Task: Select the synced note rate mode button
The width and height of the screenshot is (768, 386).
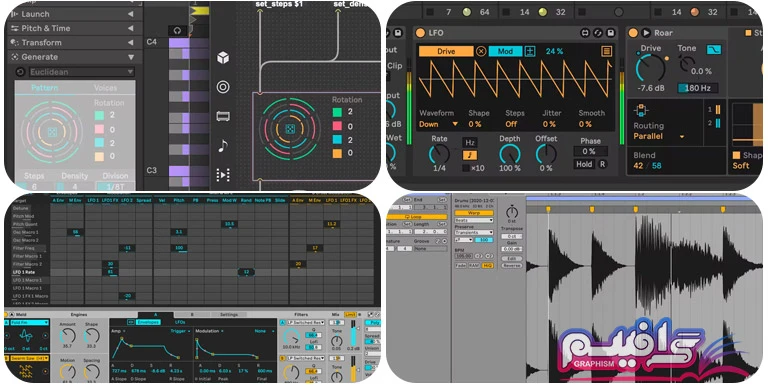Action: pos(470,155)
